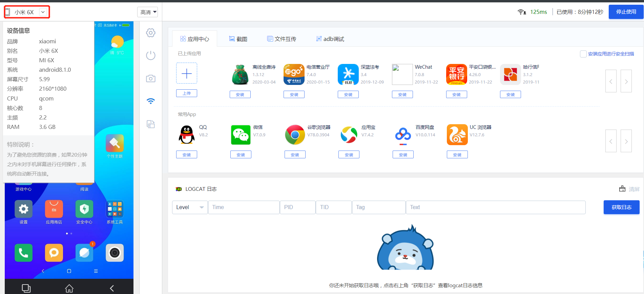Open the messaging app on phone

(x=54, y=253)
